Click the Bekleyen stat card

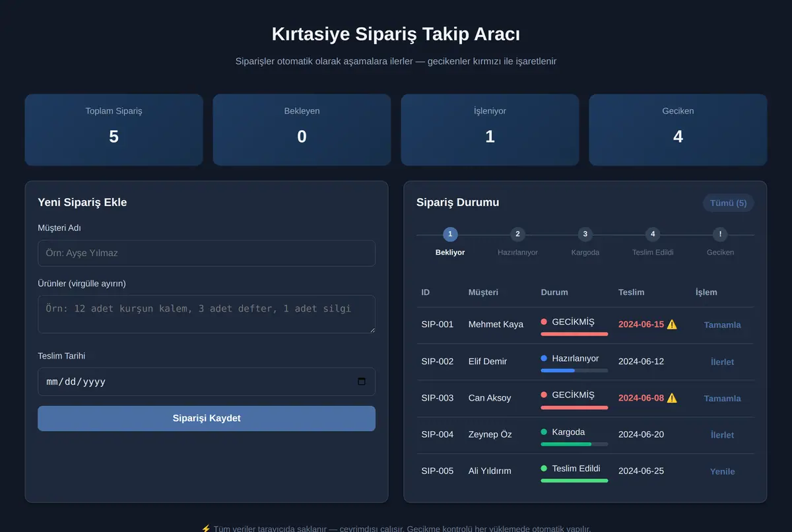(x=302, y=129)
